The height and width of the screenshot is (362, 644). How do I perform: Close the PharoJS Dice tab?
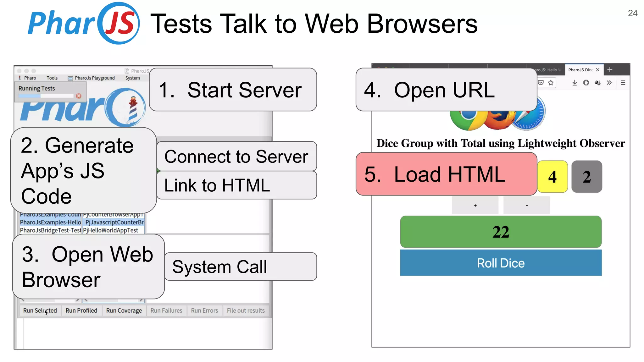(x=598, y=70)
